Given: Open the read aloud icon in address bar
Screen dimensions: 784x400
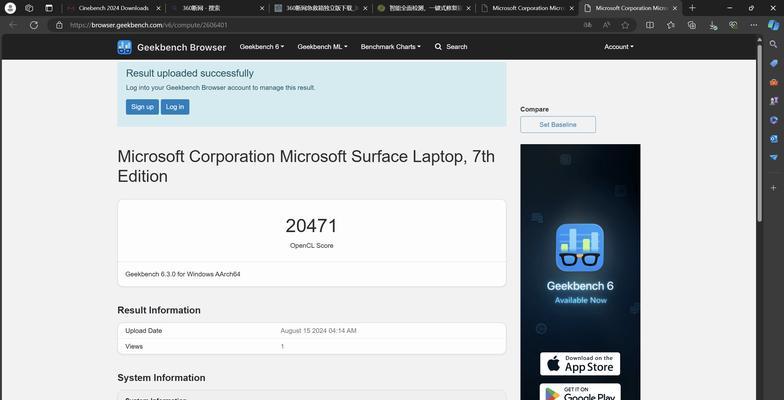Looking at the screenshot, I should pos(606,25).
